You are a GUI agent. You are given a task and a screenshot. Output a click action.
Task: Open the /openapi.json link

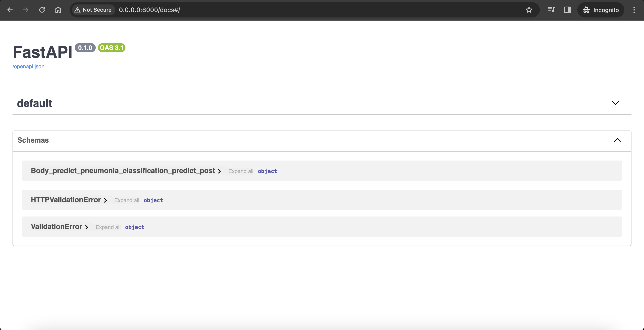(28, 66)
